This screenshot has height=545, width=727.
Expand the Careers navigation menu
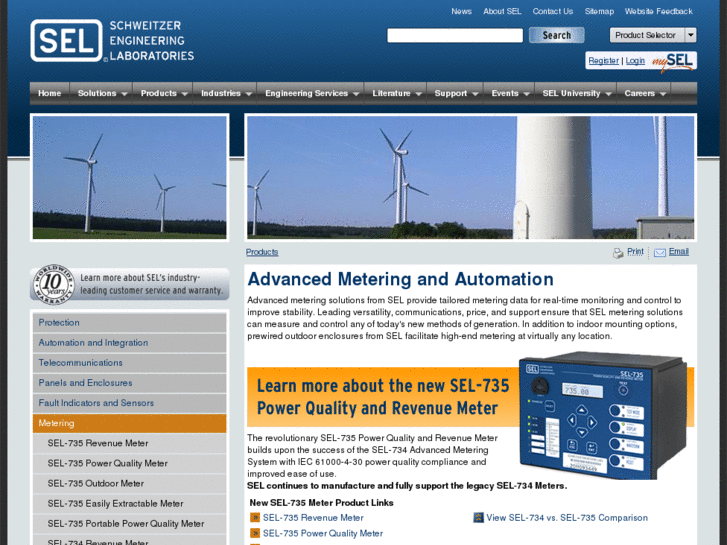pyautogui.click(x=644, y=93)
